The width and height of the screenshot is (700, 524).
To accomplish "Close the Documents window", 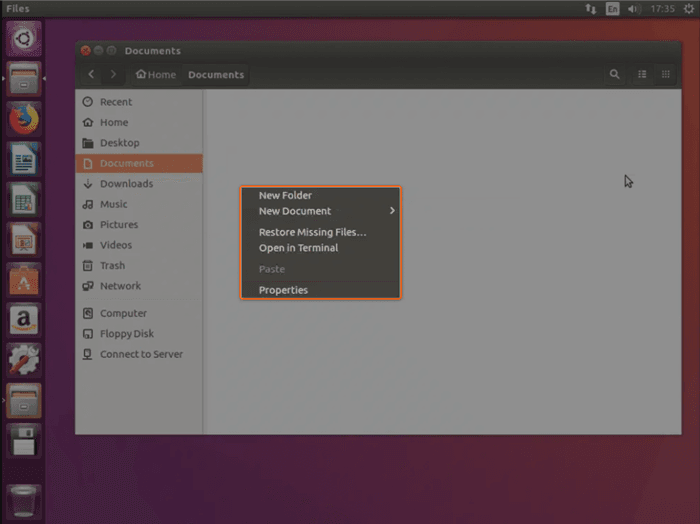I will click(86, 51).
